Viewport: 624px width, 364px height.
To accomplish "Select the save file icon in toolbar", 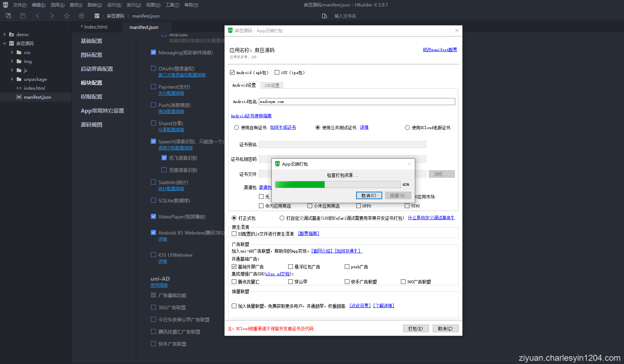I will pos(23,16).
